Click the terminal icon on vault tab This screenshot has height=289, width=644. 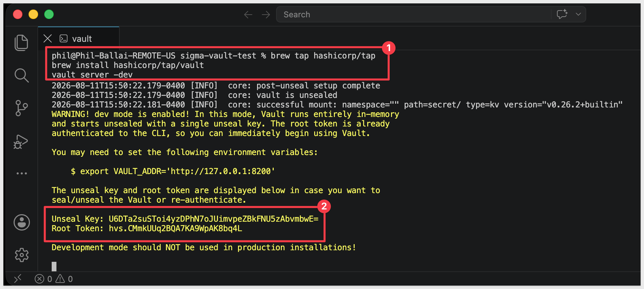pyautogui.click(x=64, y=39)
